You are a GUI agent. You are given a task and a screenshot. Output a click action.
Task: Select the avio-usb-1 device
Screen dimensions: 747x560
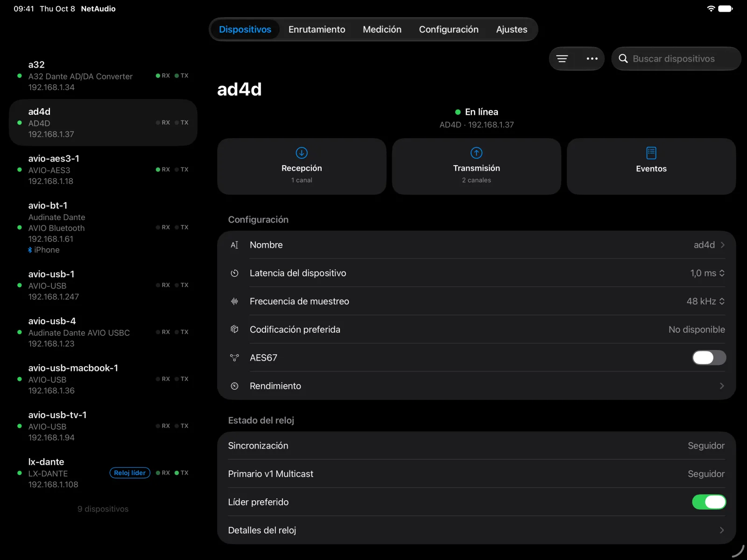point(103,285)
